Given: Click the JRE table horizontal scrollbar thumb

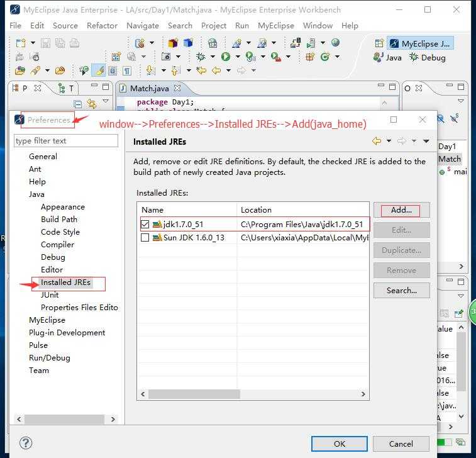Looking at the screenshot, I should click(x=194, y=394).
